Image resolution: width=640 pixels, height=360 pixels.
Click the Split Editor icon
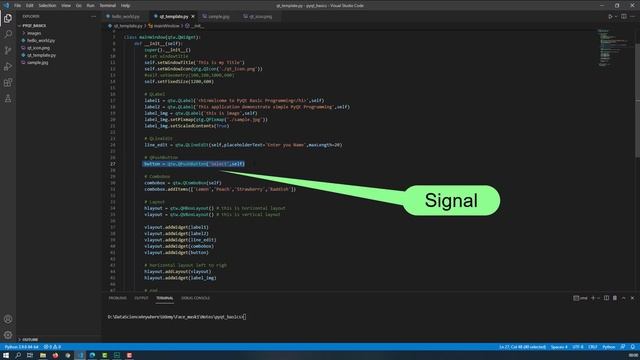point(624,16)
